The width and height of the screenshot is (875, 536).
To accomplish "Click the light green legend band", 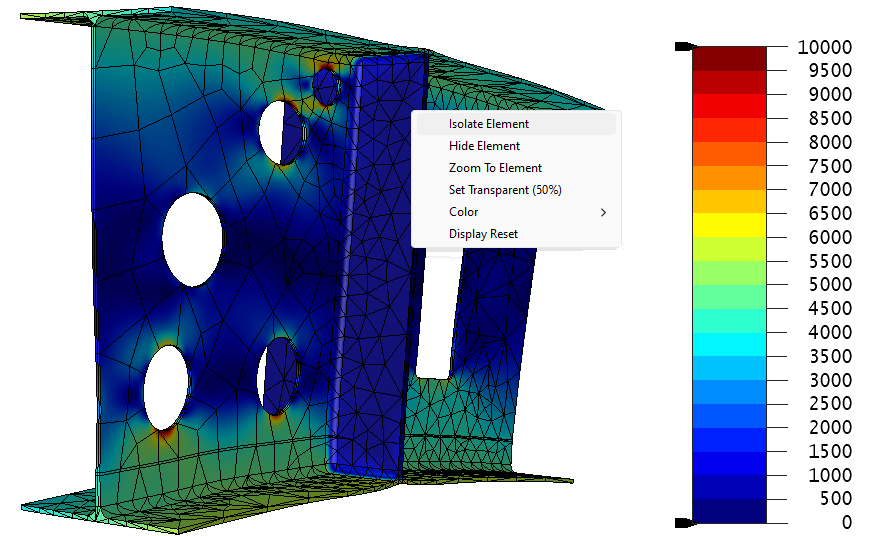I will [x=729, y=273].
